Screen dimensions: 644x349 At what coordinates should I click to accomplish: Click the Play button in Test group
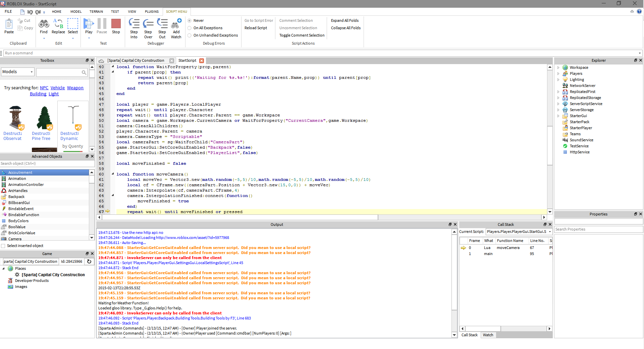[x=89, y=26]
